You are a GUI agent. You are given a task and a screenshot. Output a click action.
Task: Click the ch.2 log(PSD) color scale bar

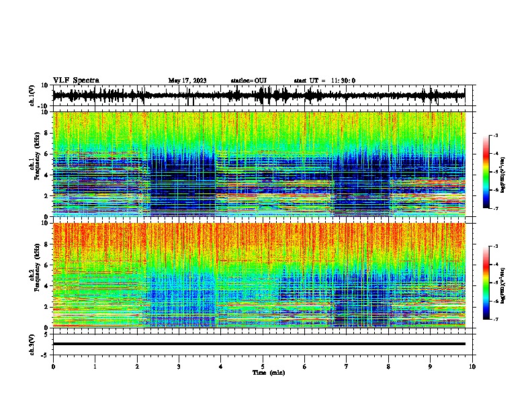click(x=486, y=283)
